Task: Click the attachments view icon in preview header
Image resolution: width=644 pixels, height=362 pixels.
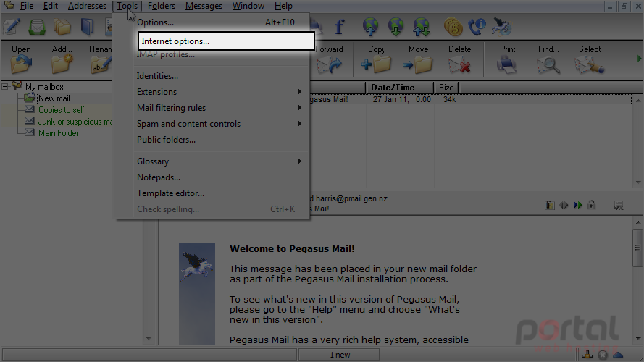Action: 550,205
